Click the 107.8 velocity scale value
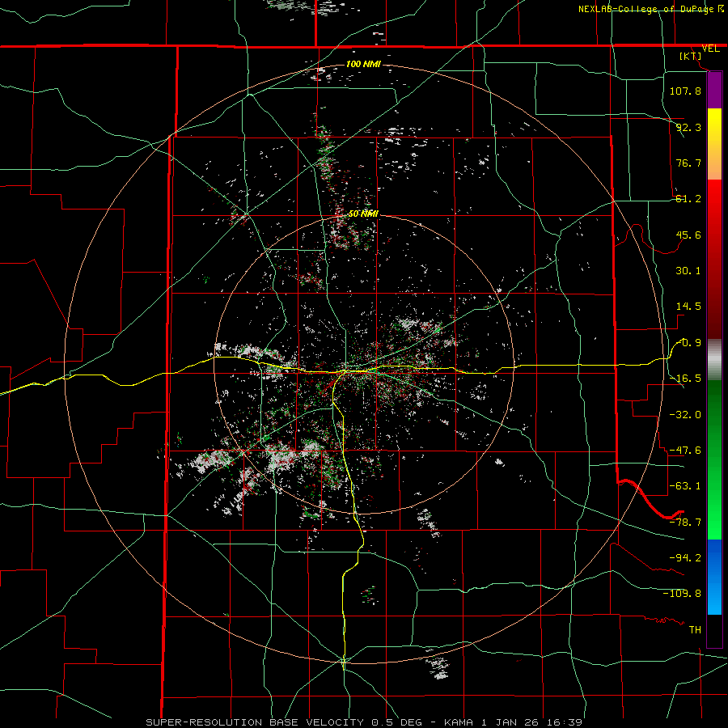The height and width of the screenshot is (728, 728). [x=685, y=91]
